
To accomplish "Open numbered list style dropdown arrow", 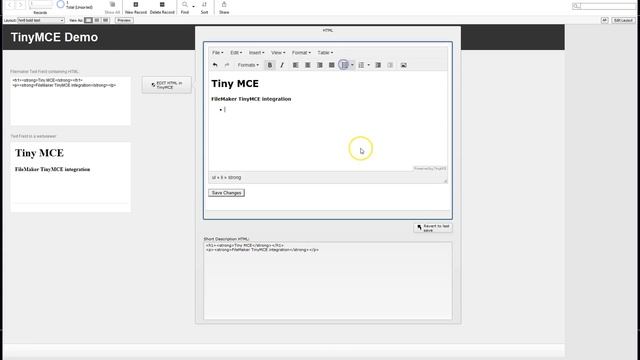I will tap(369, 65).
